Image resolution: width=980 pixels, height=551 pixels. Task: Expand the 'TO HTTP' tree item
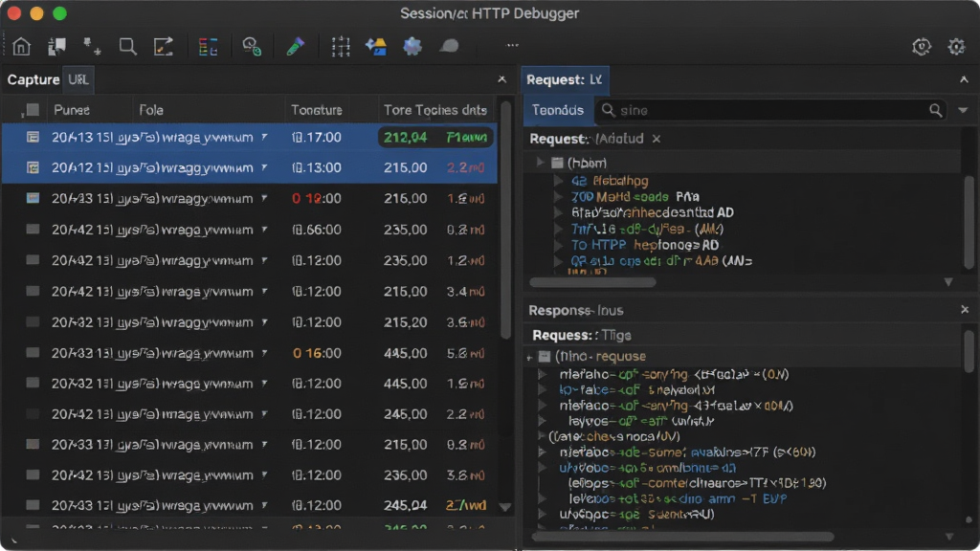coord(558,245)
